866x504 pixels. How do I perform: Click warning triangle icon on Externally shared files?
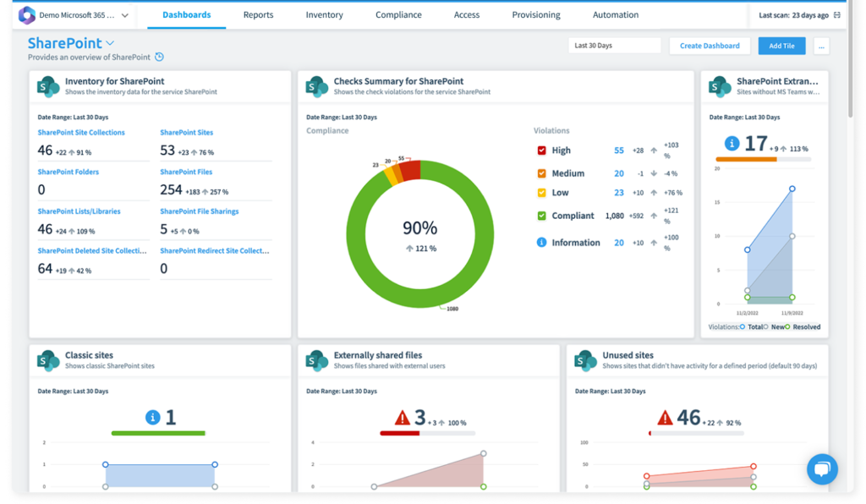402,418
